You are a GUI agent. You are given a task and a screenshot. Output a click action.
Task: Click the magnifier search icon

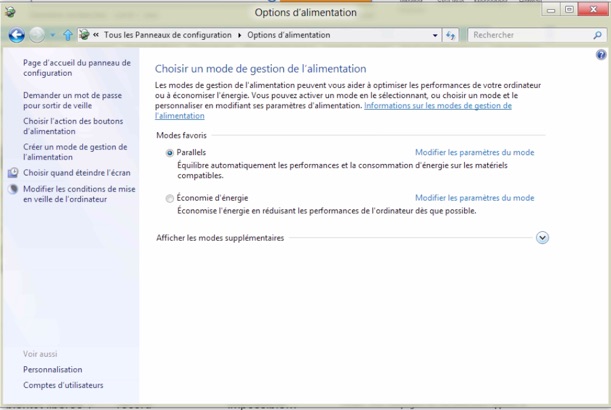(597, 35)
